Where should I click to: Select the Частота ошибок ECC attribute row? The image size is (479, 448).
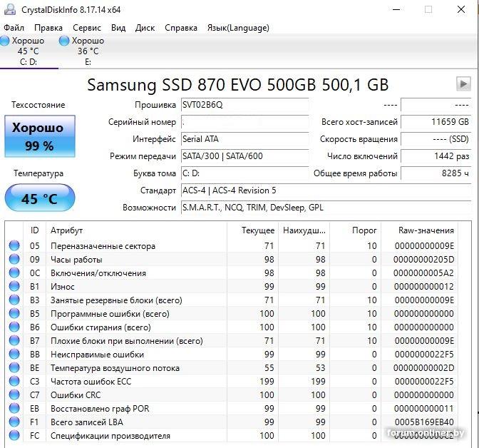coord(232,382)
